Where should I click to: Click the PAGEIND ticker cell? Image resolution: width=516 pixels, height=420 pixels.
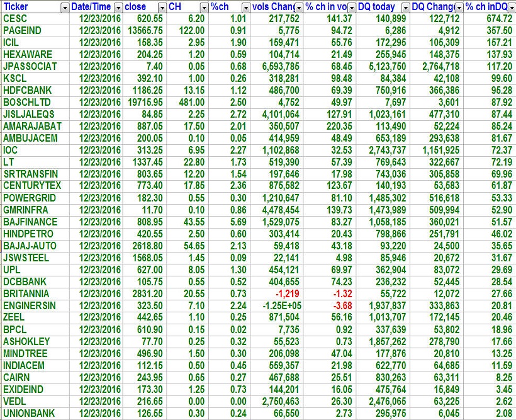point(35,31)
